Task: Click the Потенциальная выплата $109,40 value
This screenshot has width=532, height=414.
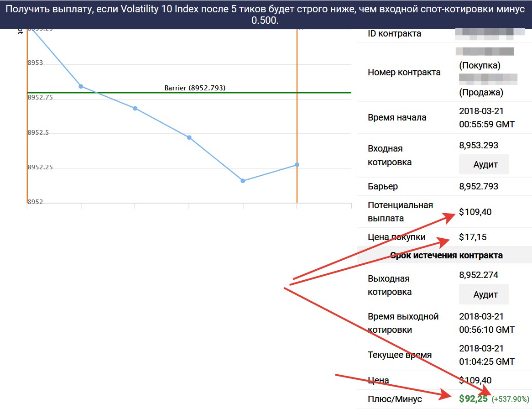Action: pyautogui.click(x=475, y=212)
